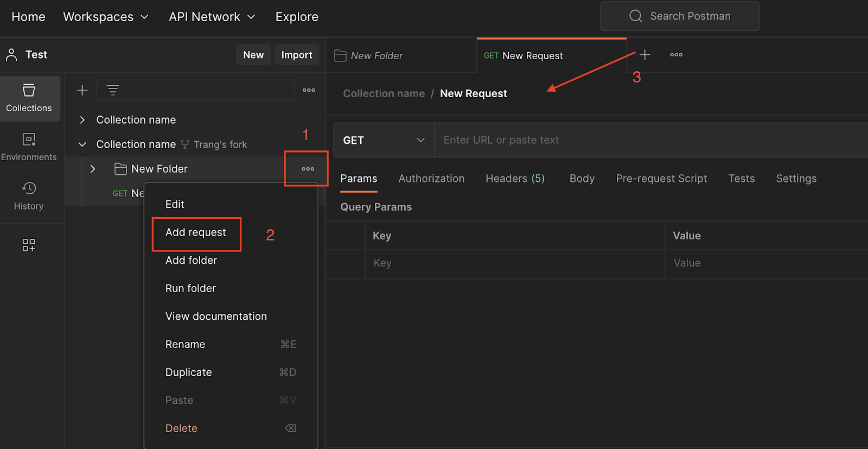Open the History sidebar panel
This screenshot has width=868, height=449.
(29, 196)
